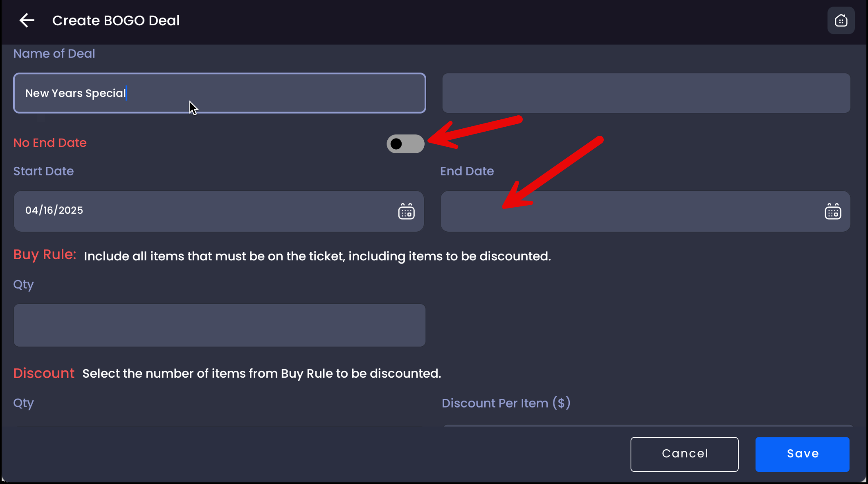The height and width of the screenshot is (484, 868).
Task: Select the 04/16/2025 start date text
Action: coord(54,211)
